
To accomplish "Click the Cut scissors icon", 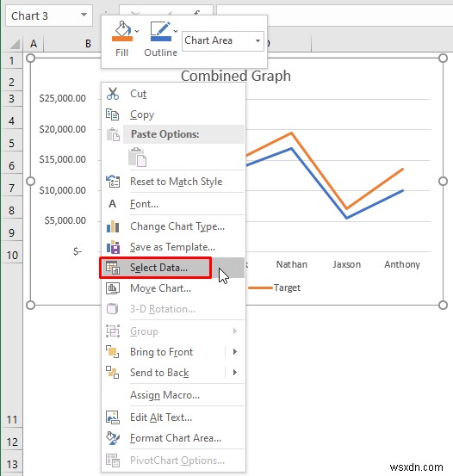I will coord(113,94).
